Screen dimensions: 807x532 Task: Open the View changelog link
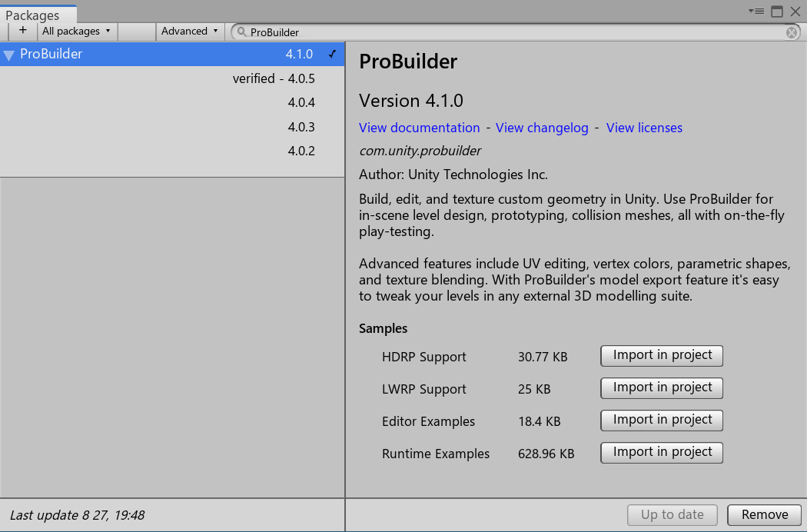(x=541, y=128)
